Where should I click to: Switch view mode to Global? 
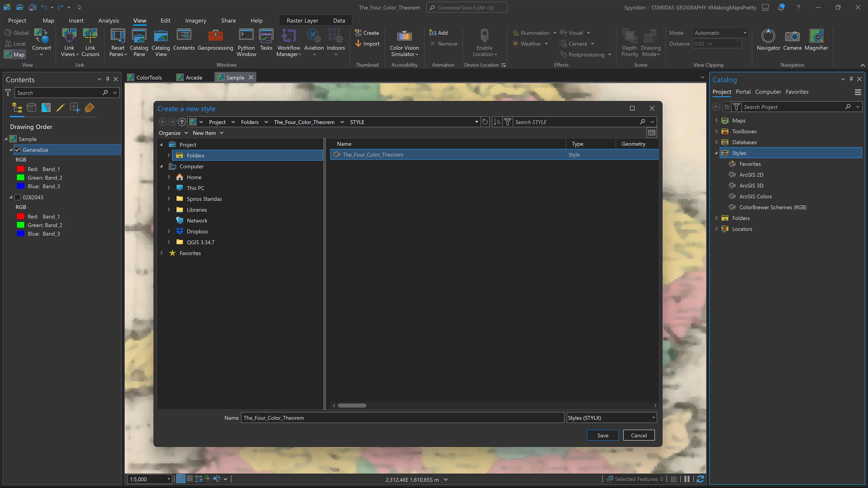pos(17,33)
